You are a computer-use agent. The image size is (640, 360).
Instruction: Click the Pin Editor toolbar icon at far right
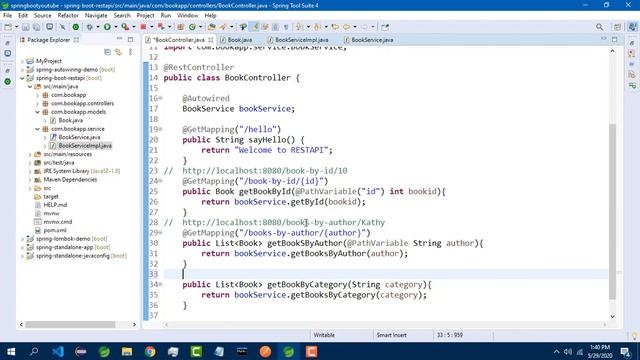point(385,27)
